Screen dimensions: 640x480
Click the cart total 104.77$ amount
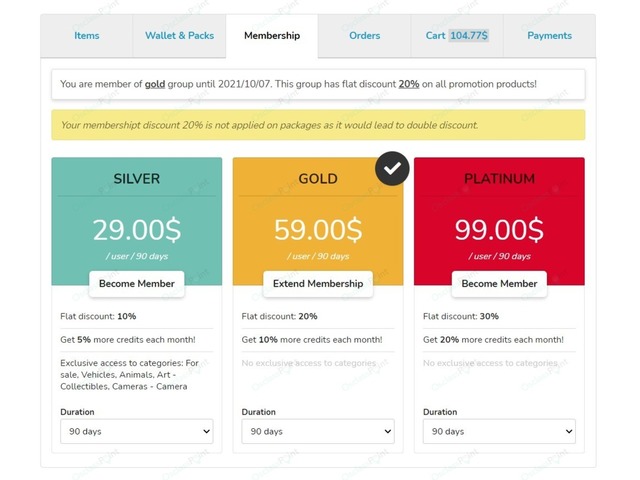pos(469,36)
